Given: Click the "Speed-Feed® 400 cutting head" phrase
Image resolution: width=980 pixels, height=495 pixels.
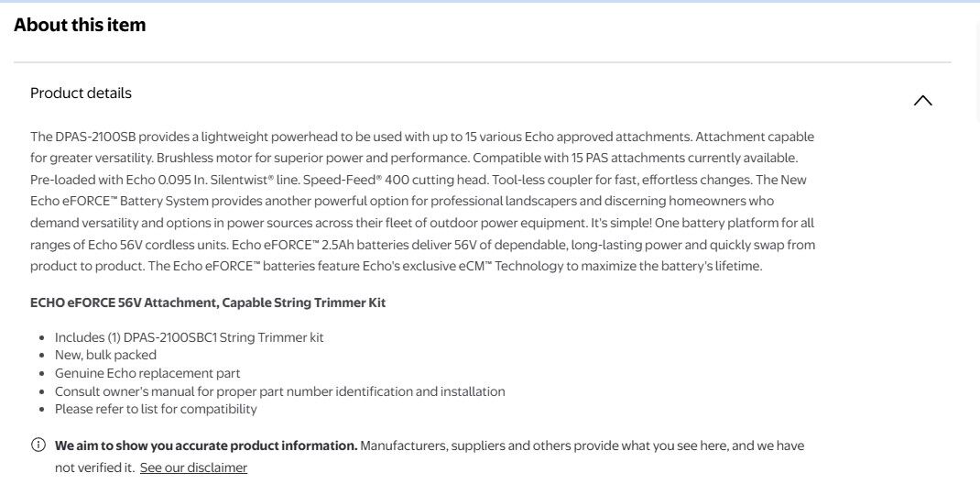Looking at the screenshot, I should coord(422,180).
